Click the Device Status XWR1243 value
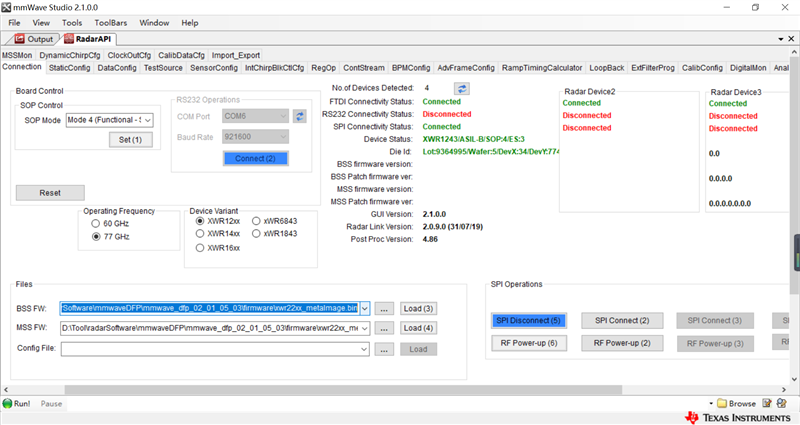The height and width of the screenshot is (425, 800). [473, 139]
